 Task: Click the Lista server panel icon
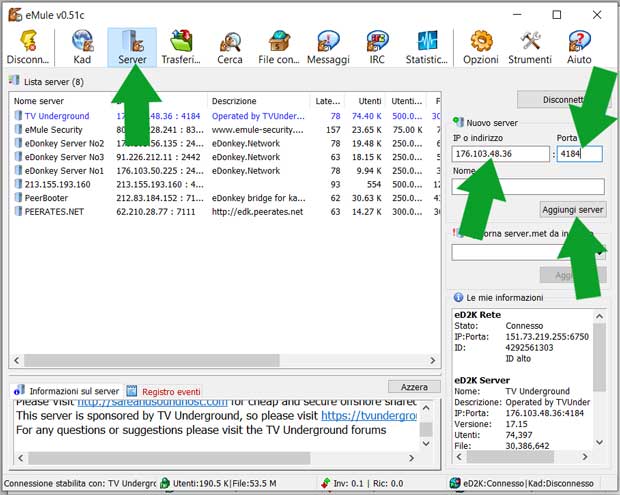(14, 81)
